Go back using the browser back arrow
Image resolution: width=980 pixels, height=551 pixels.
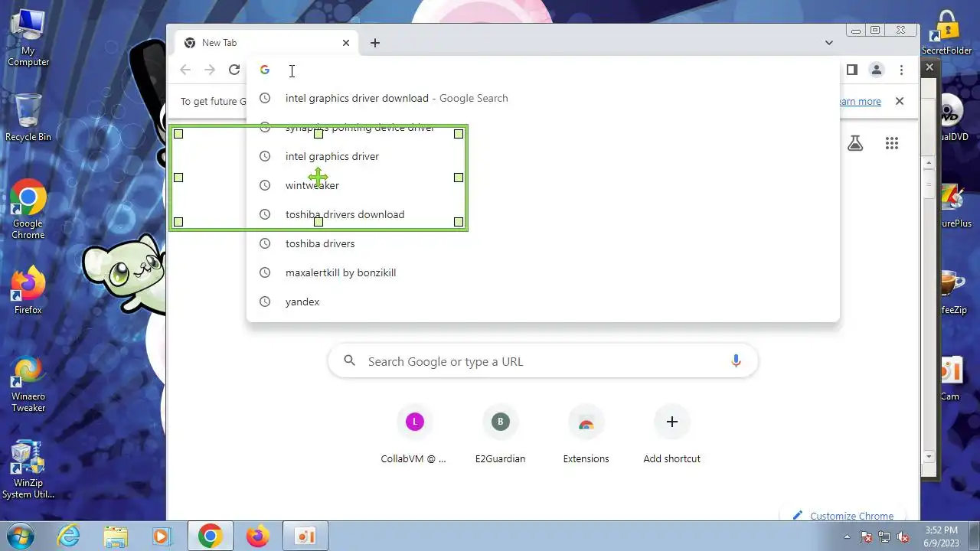(185, 70)
